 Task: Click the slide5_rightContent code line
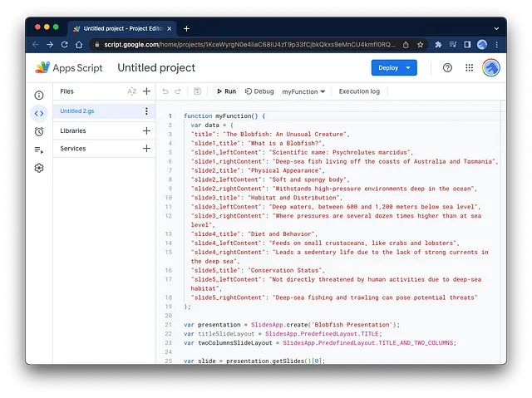coord(334,297)
